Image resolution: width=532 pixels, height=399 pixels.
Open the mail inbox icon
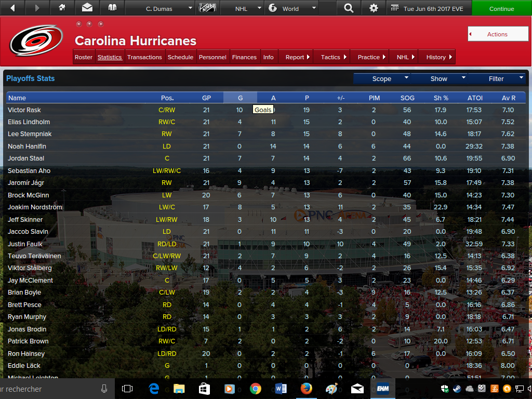[87, 7]
